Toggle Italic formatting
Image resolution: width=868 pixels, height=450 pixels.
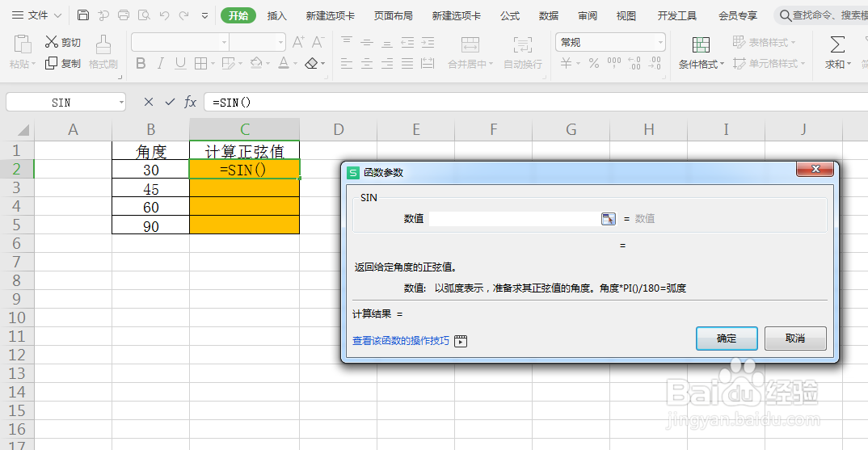(x=161, y=64)
